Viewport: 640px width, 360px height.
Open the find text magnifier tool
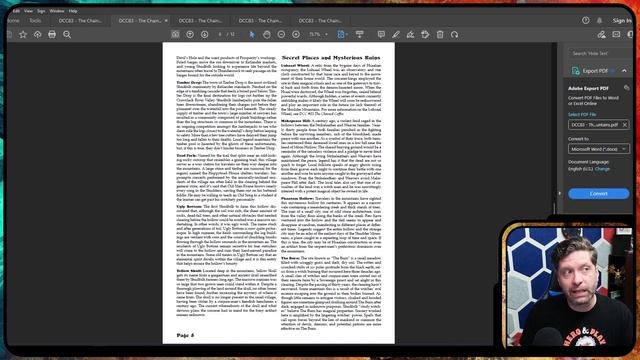tap(67, 35)
